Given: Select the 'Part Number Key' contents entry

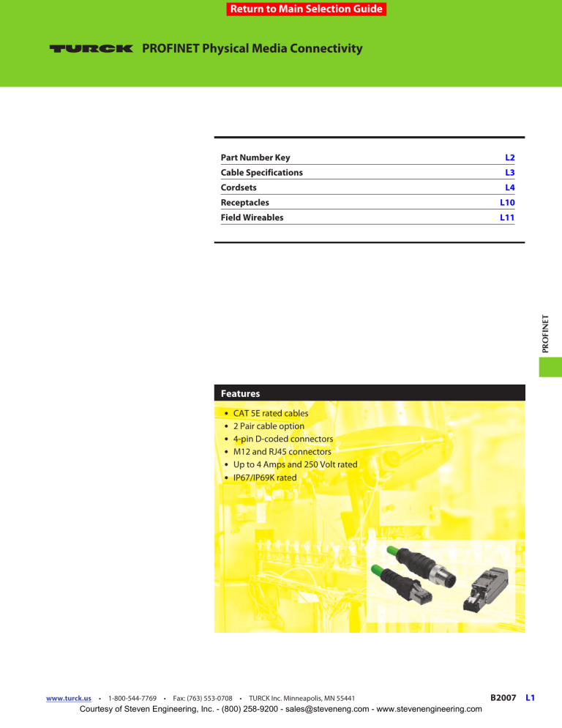Looking at the screenshot, I should (255, 157).
